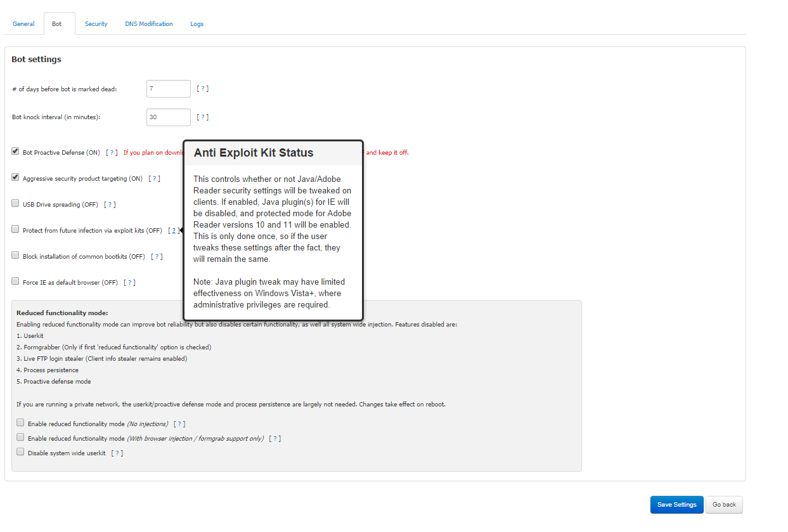Enable the USB Drive spreading checkbox
Image resolution: width=788 pixels, height=532 pixels.
(x=15, y=204)
